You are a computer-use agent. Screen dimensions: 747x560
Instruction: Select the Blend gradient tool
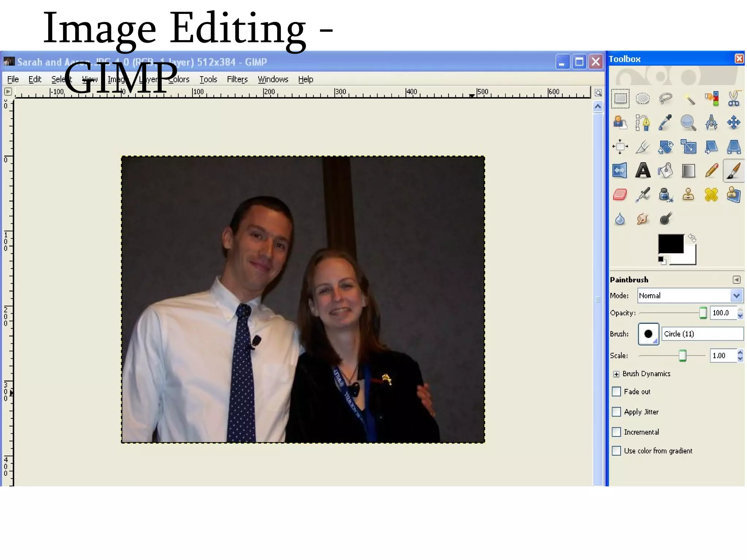(x=689, y=171)
